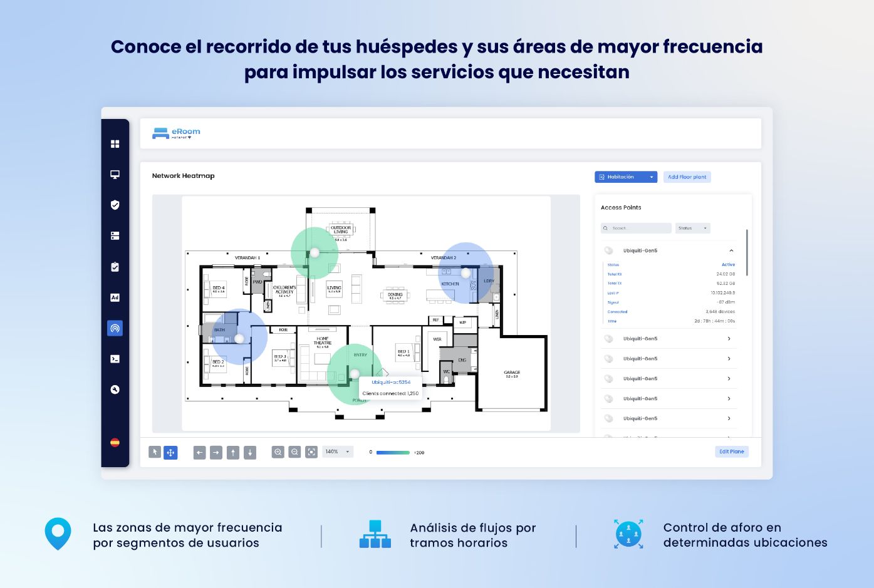Zoom in with the magnifier plus icon
Image resolution: width=874 pixels, height=588 pixels.
pyautogui.click(x=278, y=452)
